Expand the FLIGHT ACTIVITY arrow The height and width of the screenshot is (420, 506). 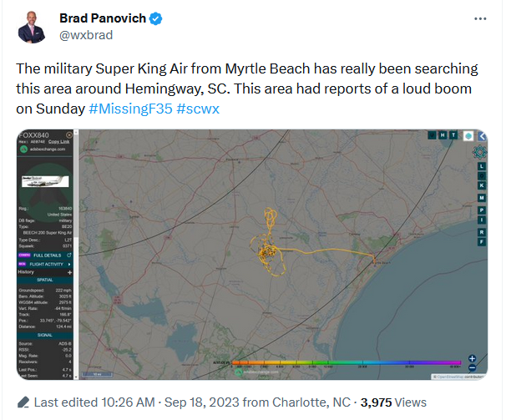(x=69, y=264)
